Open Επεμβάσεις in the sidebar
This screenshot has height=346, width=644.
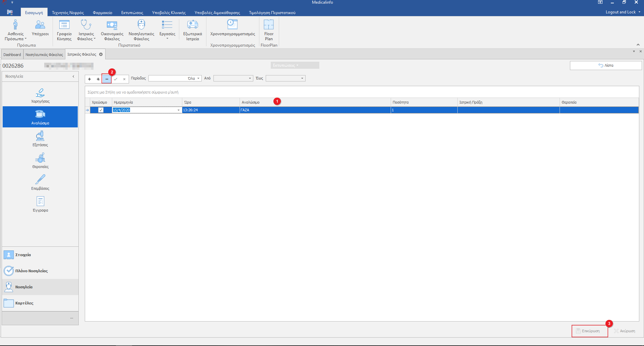pos(40,183)
